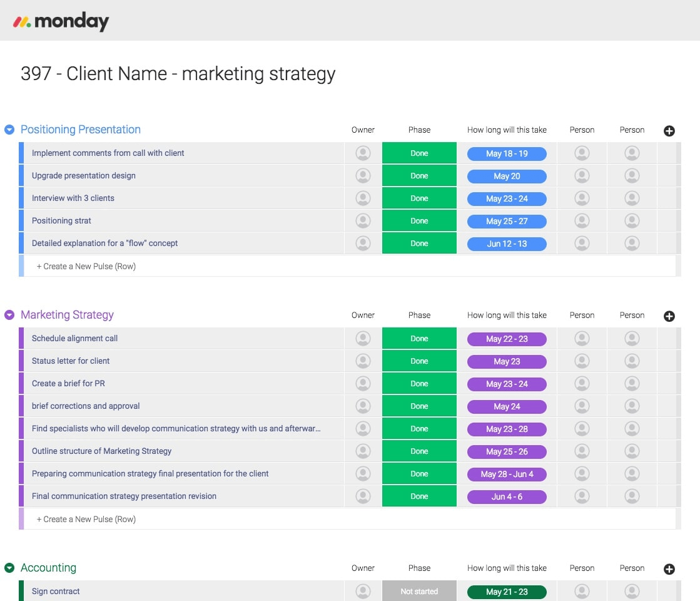Click the monday logo

click(x=61, y=21)
